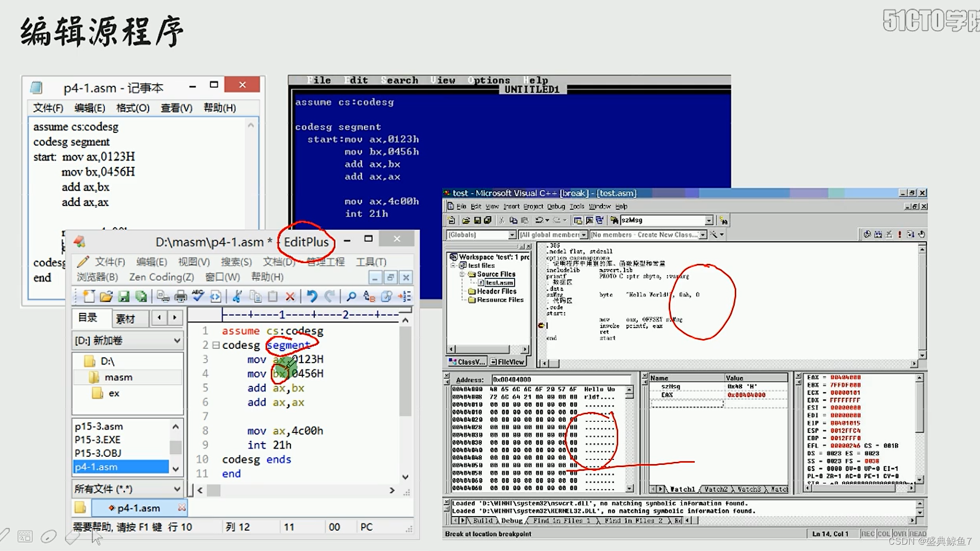This screenshot has width=980, height=551.
Task: Open the All global members dropdown
Action: pyautogui.click(x=583, y=235)
